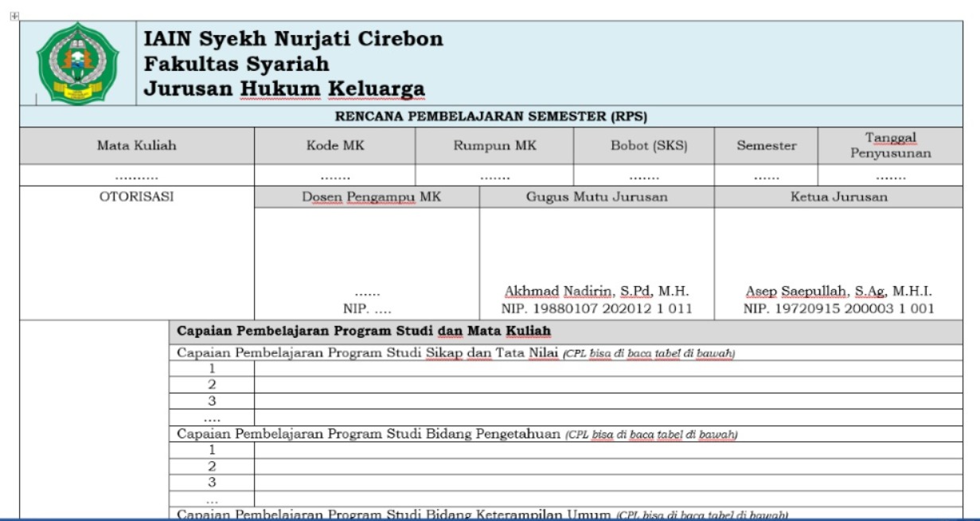Click the 'Jurusan Hukum Keluarga' heading
This screenshot has width=980, height=521.
coord(284,88)
